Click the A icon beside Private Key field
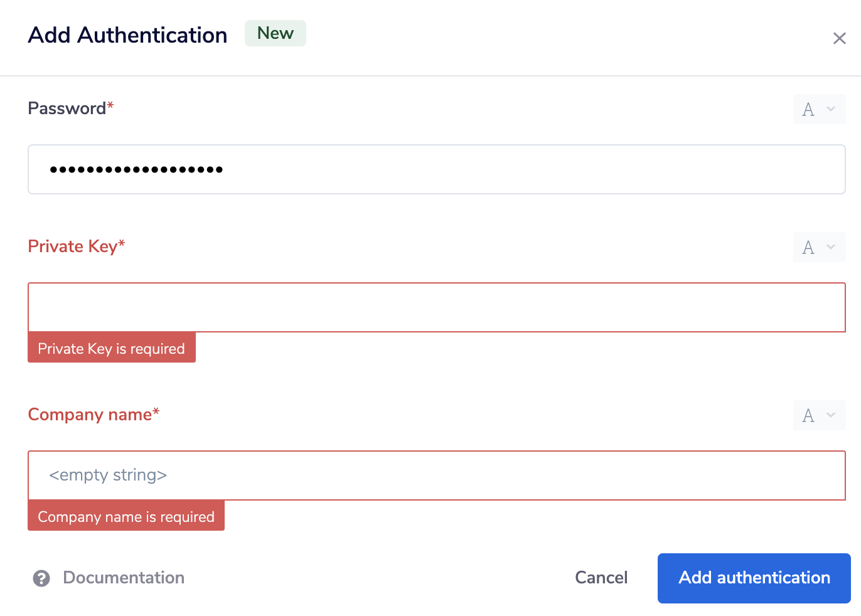861x616 pixels. (810, 247)
